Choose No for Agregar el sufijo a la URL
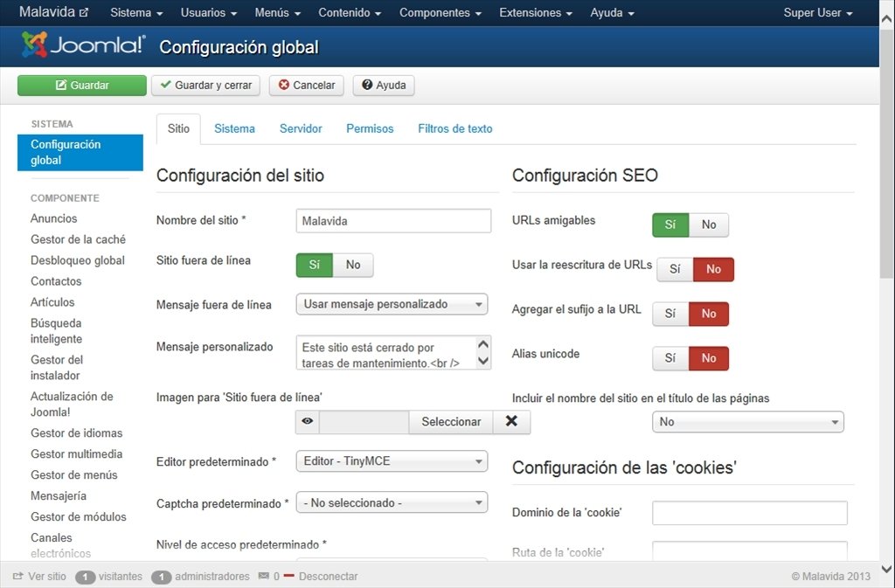 [x=709, y=314]
